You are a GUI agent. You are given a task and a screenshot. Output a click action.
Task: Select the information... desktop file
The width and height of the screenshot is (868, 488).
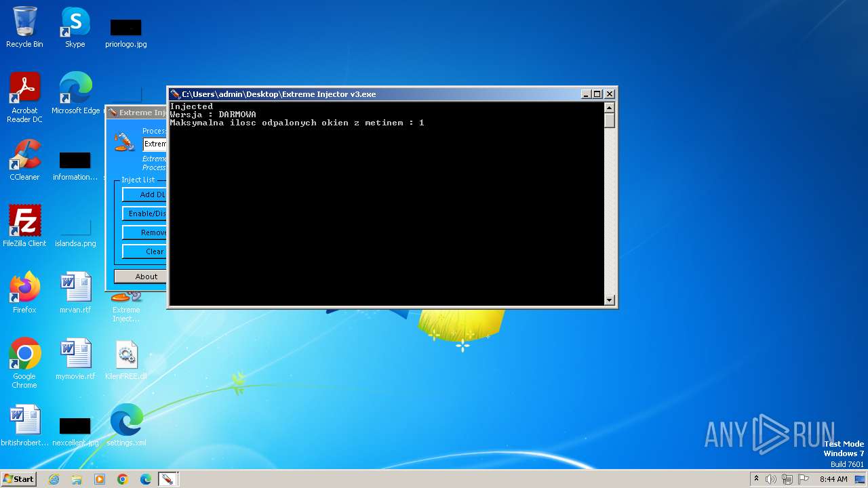point(75,165)
